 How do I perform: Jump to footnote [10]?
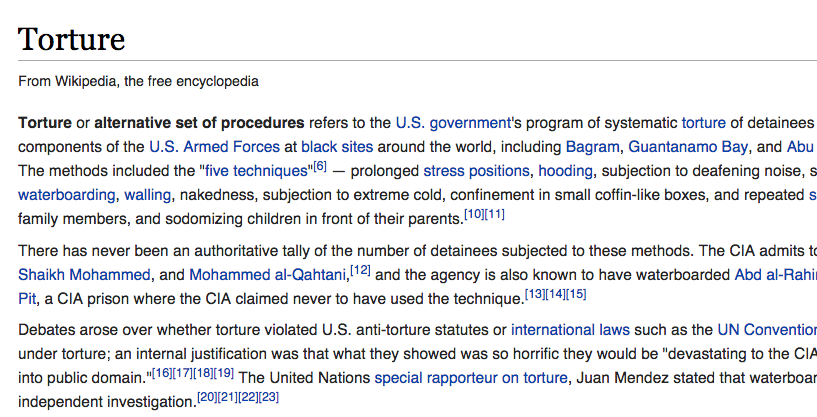[x=474, y=214]
